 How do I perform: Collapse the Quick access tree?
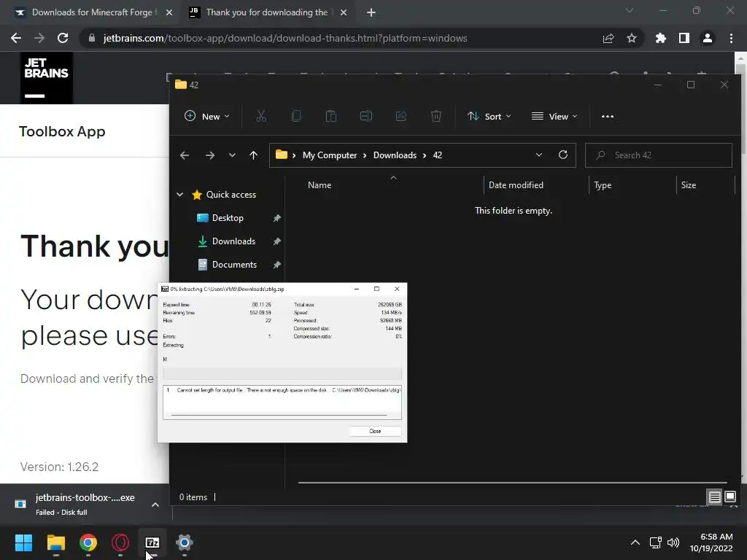[180, 194]
